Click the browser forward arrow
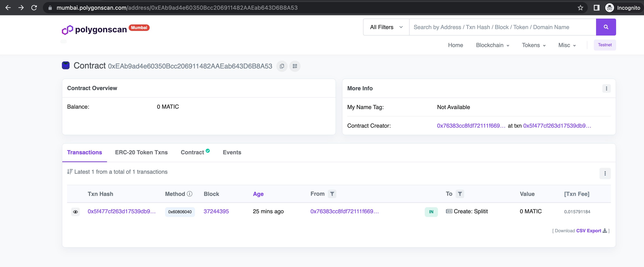 click(21, 8)
